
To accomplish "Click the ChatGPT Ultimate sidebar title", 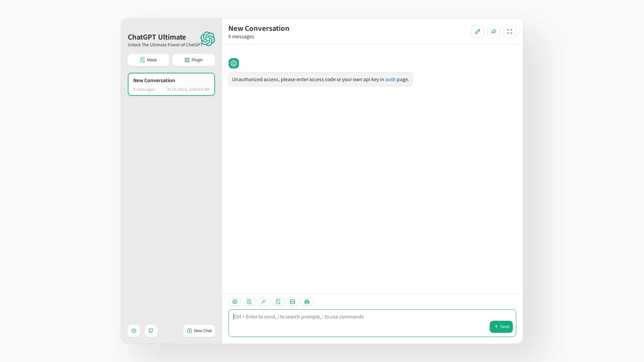I will [x=157, y=37].
